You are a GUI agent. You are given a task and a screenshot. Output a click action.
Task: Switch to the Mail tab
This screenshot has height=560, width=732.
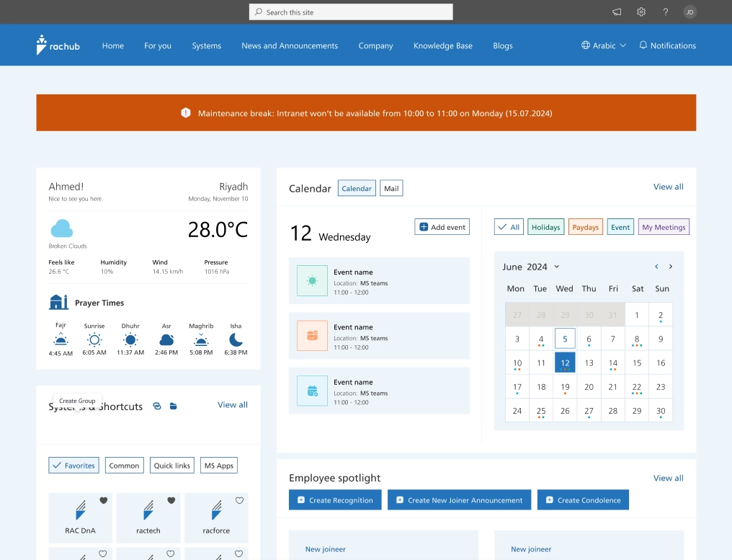tap(391, 188)
